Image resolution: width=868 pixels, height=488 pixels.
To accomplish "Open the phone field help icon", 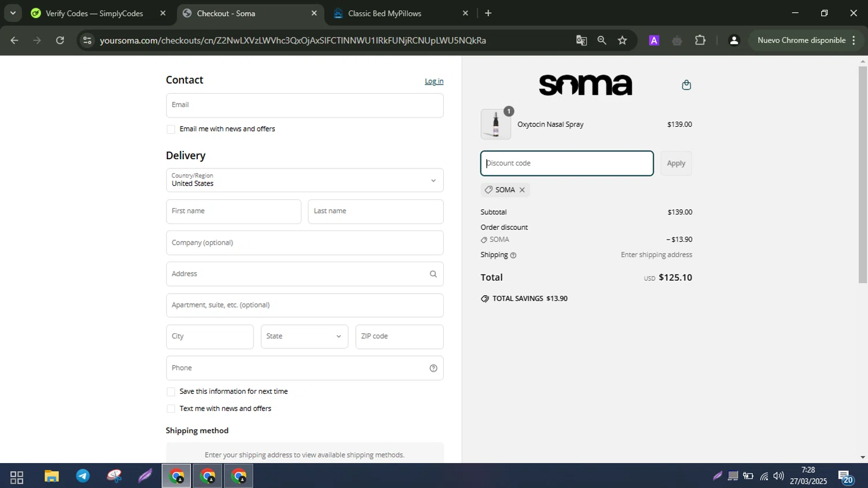I will click(433, 368).
